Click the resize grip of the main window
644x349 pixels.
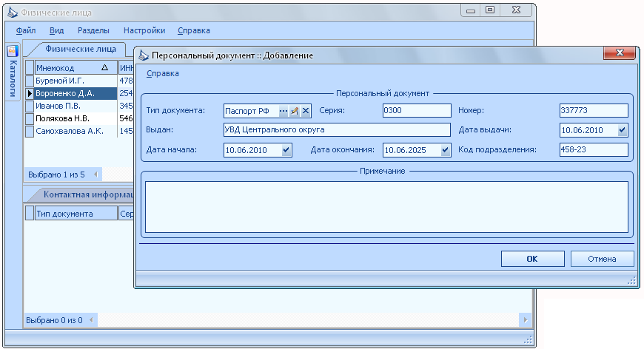coord(529,339)
